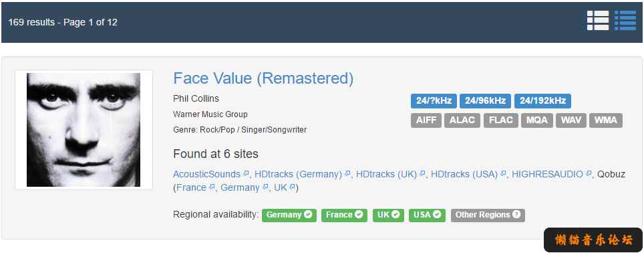Open HDtracks (USA) external link icon

(x=503, y=174)
